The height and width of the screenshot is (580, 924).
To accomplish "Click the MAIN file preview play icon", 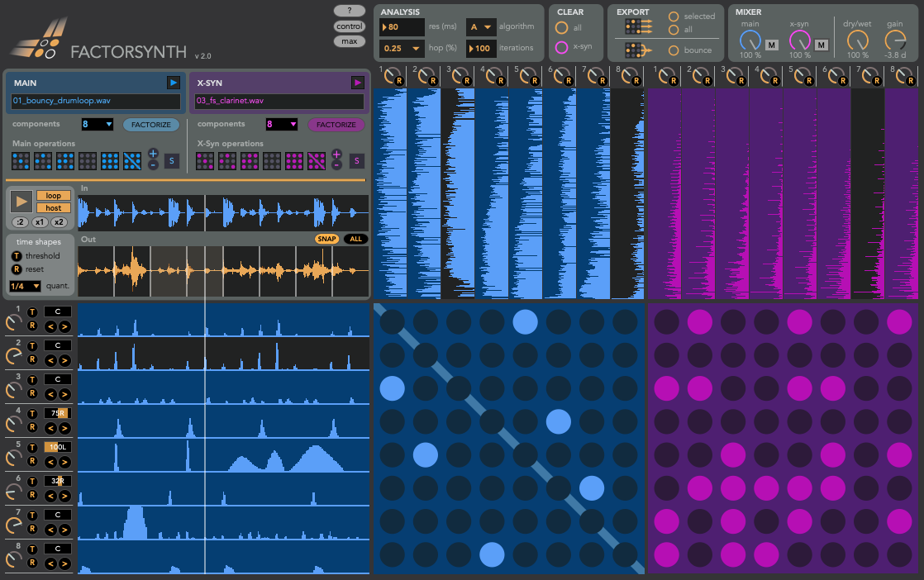I will 173,83.
